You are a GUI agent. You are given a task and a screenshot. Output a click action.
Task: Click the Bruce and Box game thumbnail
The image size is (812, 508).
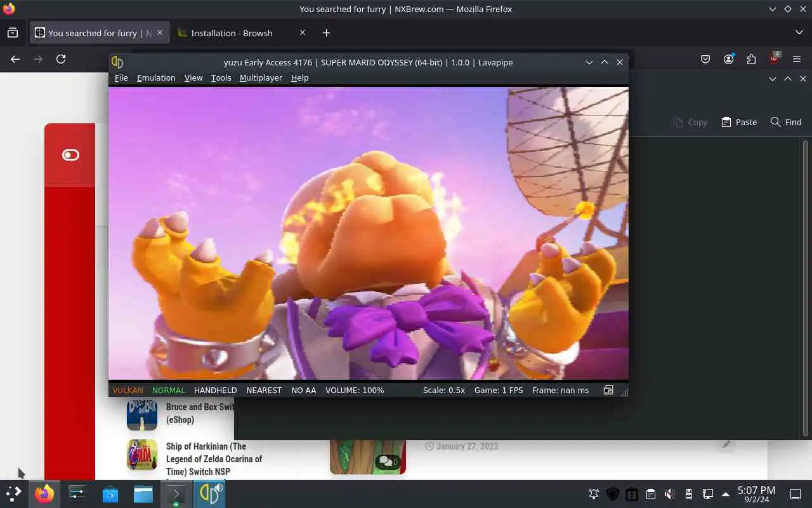[x=142, y=414]
